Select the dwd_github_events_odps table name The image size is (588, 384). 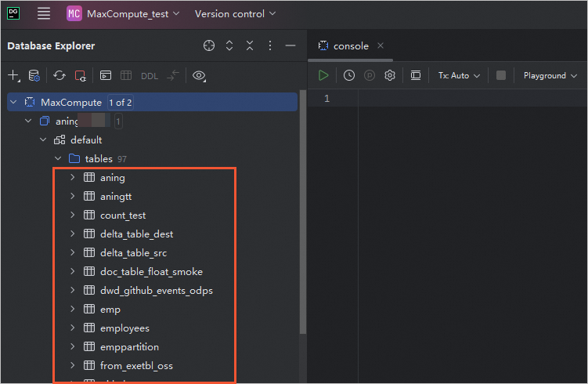click(157, 291)
